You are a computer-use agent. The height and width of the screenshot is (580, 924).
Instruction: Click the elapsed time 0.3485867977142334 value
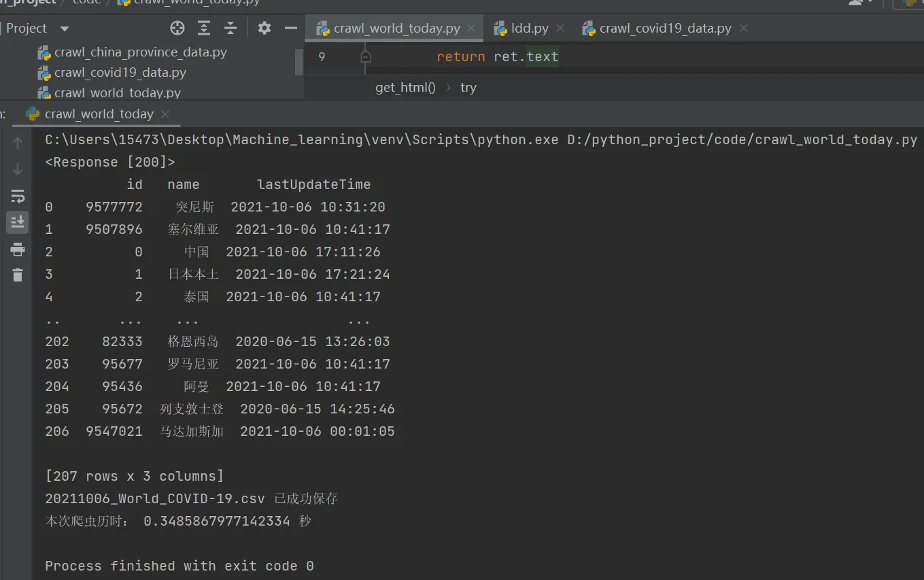217,522
